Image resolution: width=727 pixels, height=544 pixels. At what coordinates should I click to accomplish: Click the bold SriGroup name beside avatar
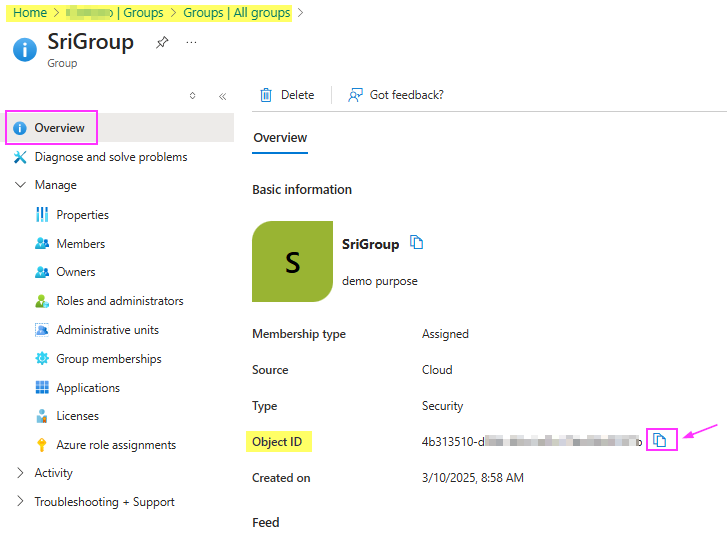tap(370, 244)
